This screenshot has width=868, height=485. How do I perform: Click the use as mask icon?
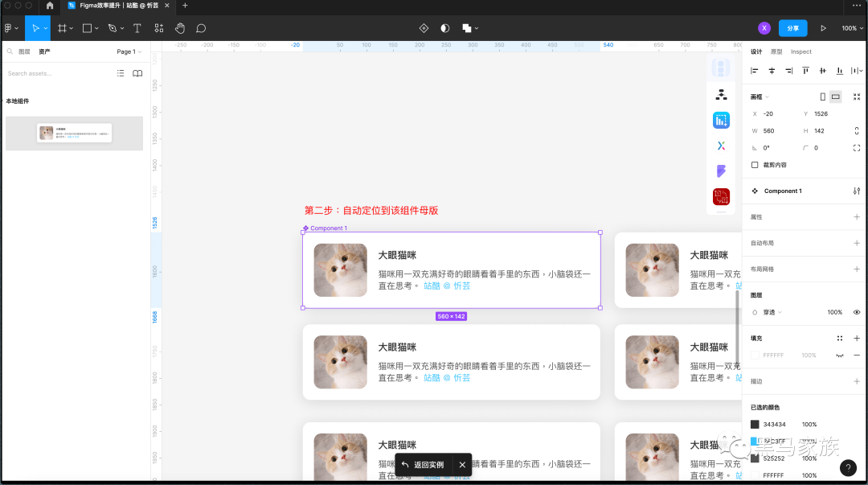(444, 27)
